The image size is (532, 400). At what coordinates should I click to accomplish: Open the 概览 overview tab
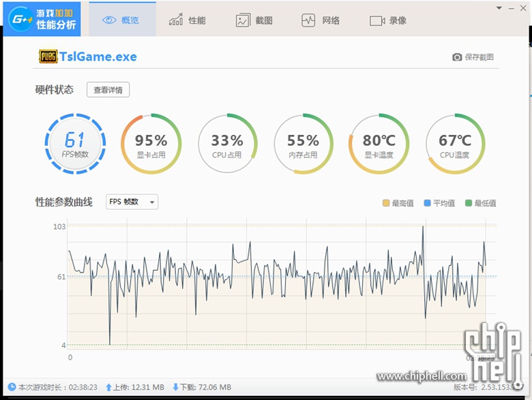[x=121, y=20]
